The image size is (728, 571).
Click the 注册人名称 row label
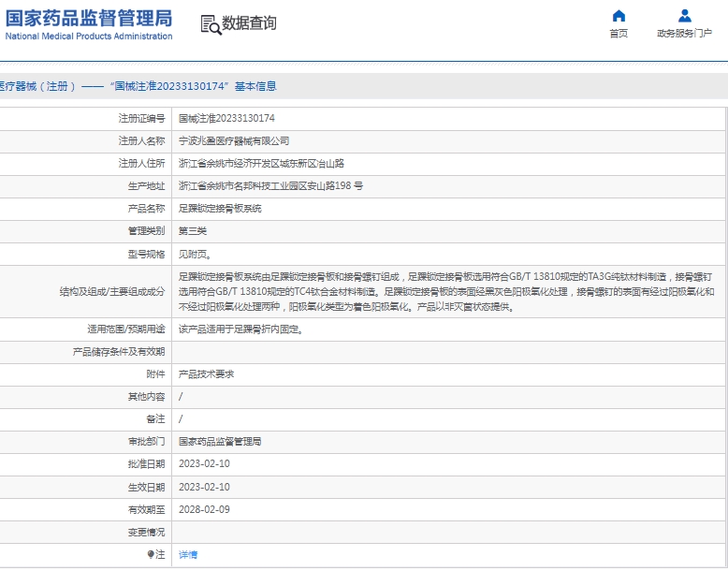(x=141, y=140)
